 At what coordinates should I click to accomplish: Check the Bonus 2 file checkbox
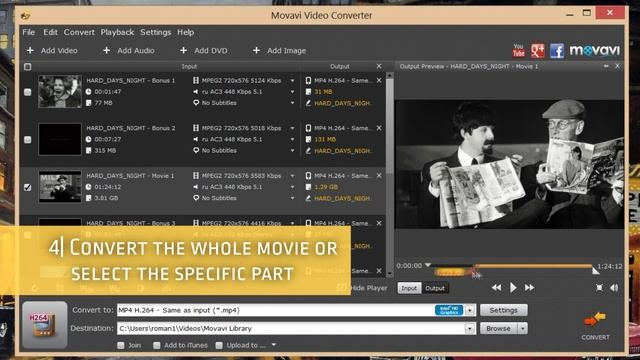[x=27, y=140]
